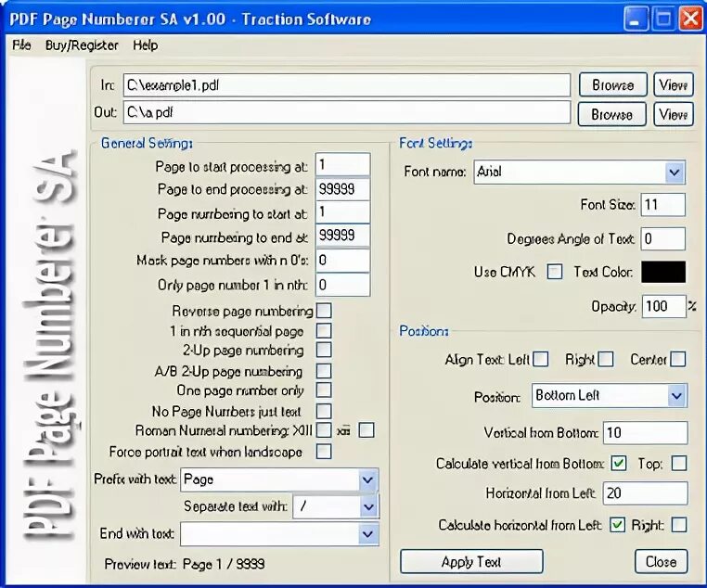
Task: Toggle the Use CMYK checkbox
Action: point(555,271)
